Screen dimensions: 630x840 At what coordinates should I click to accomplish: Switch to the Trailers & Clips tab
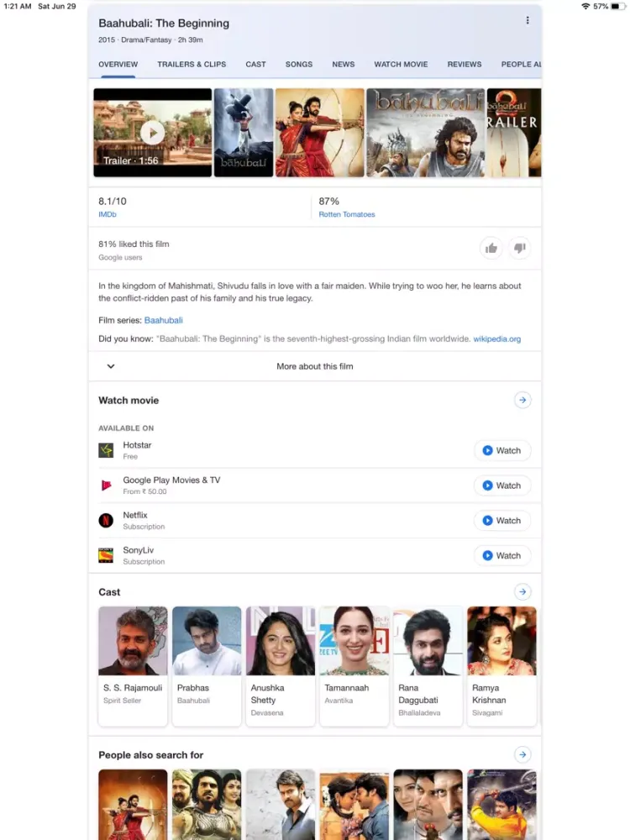(192, 65)
